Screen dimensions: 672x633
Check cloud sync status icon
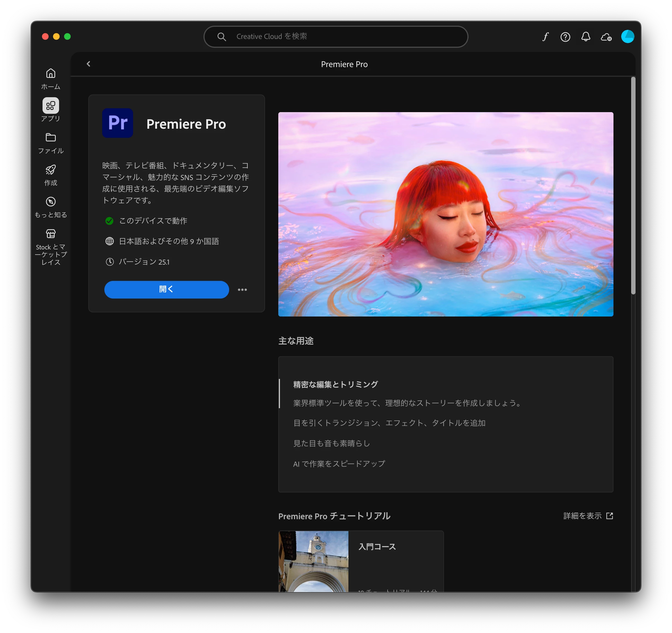click(x=606, y=36)
